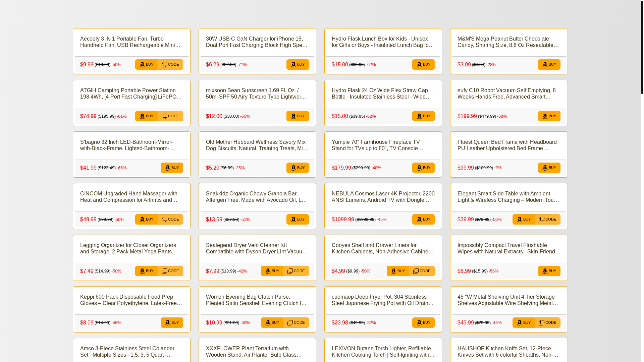Buy the CINCOM Upgraded Hand Massager

[146, 220]
